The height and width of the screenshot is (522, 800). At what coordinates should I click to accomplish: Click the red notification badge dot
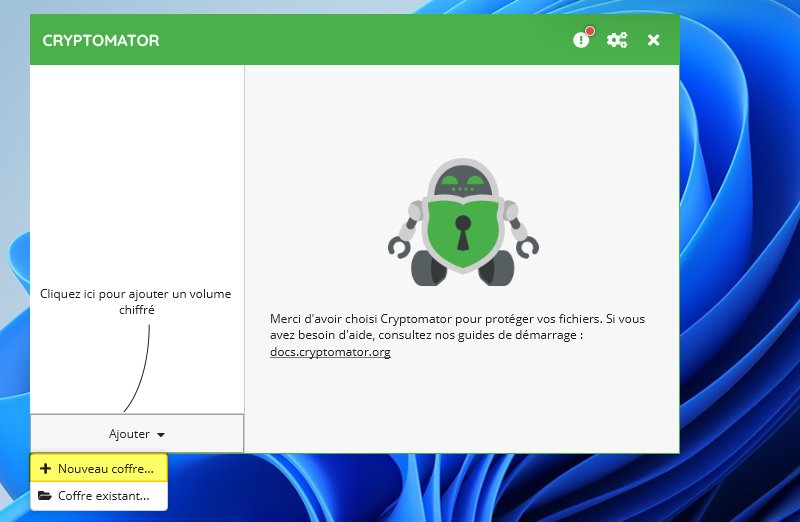590,31
